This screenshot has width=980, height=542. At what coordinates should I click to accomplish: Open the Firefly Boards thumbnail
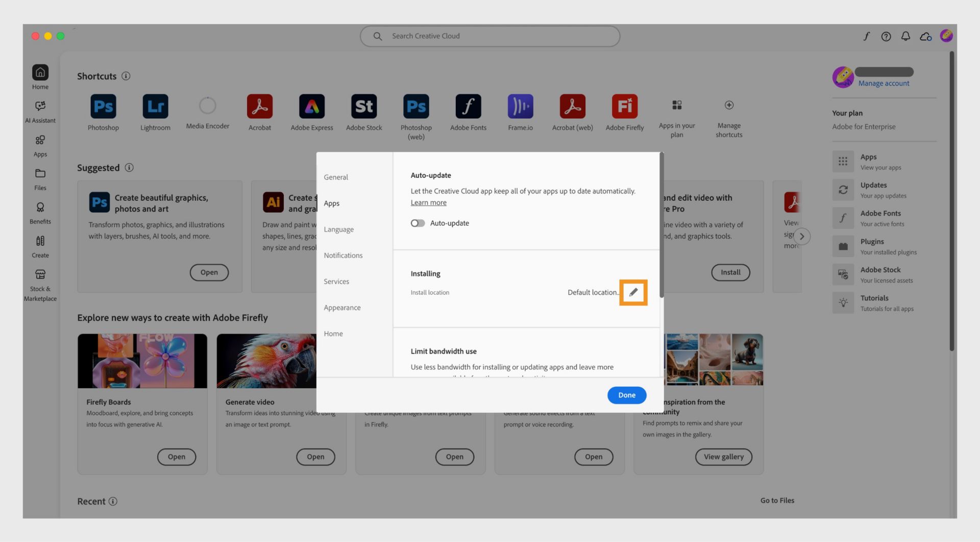click(142, 361)
